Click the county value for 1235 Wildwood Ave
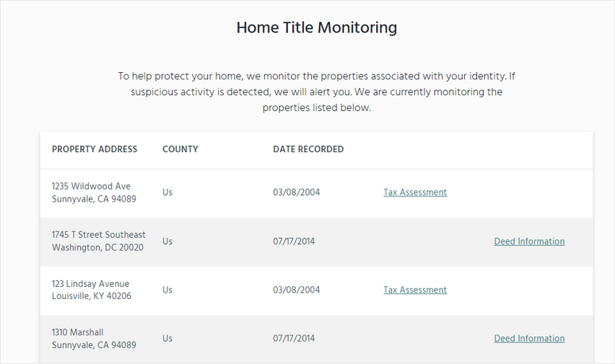Image resolution: width=615 pixels, height=364 pixels. tap(167, 192)
